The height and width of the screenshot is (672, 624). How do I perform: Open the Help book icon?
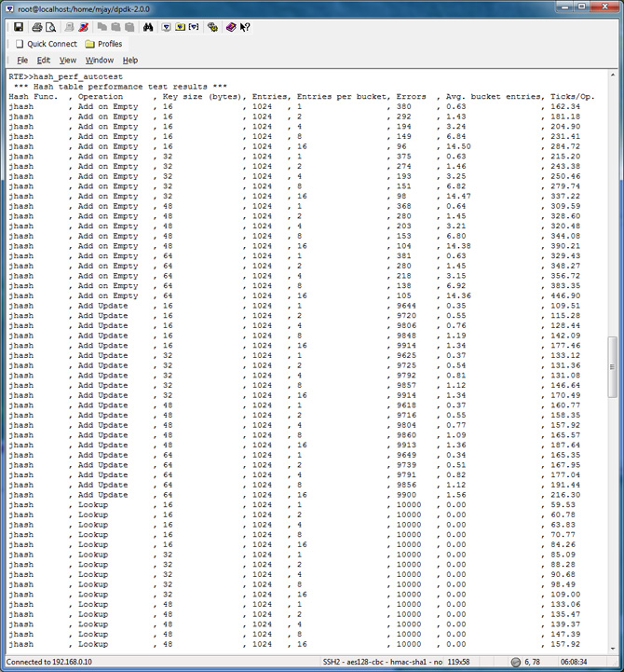(231, 27)
